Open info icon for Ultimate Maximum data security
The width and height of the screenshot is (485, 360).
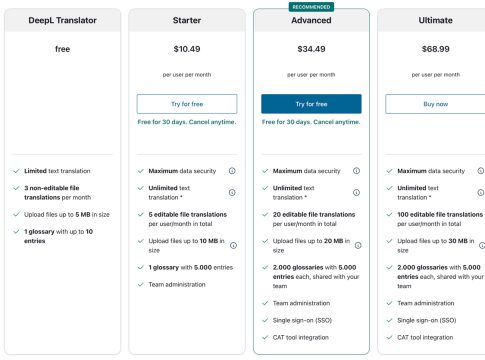click(x=481, y=171)
